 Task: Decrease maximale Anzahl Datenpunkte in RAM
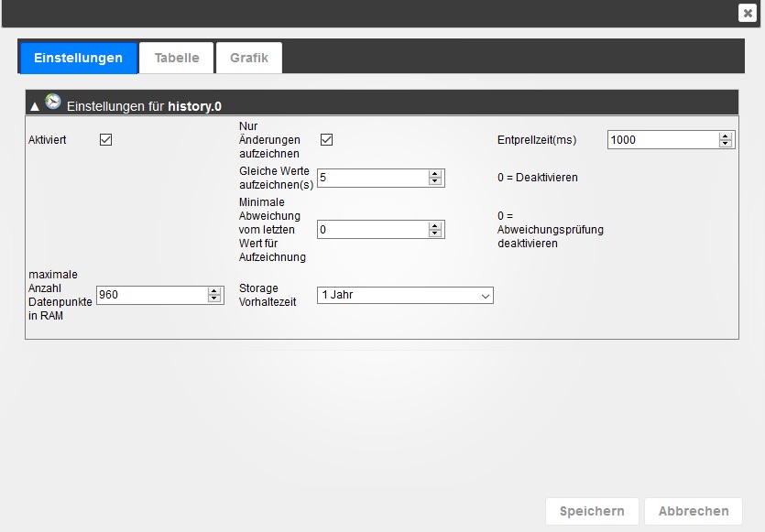[214, 299]
